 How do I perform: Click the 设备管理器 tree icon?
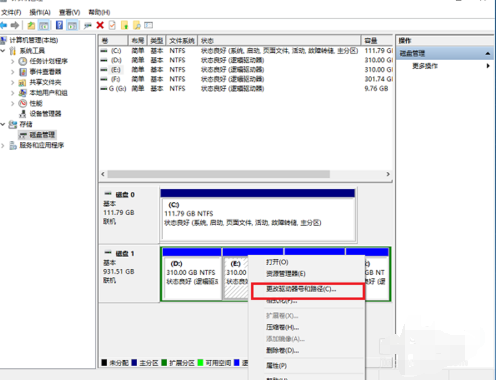point(23,114)
